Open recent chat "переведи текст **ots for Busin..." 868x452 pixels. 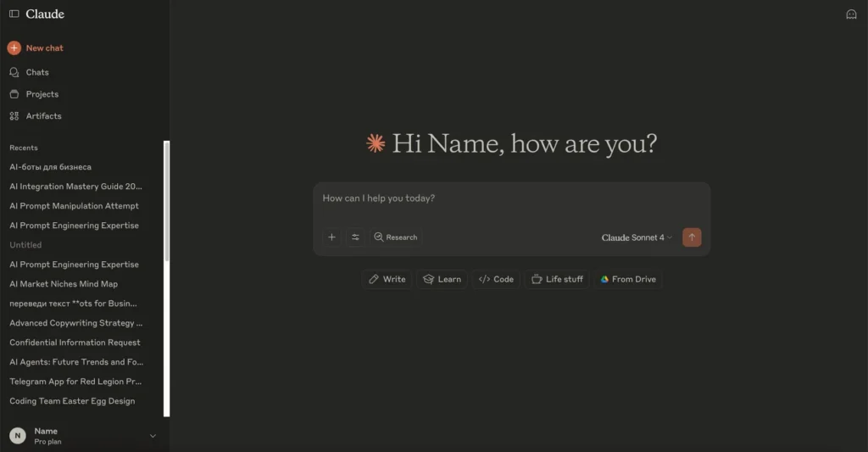[73, 304]
